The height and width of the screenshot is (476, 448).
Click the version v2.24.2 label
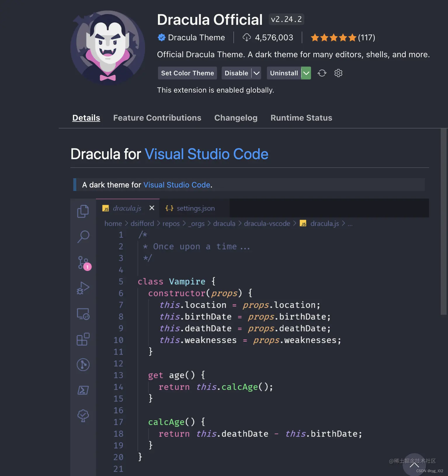[286, 19]
